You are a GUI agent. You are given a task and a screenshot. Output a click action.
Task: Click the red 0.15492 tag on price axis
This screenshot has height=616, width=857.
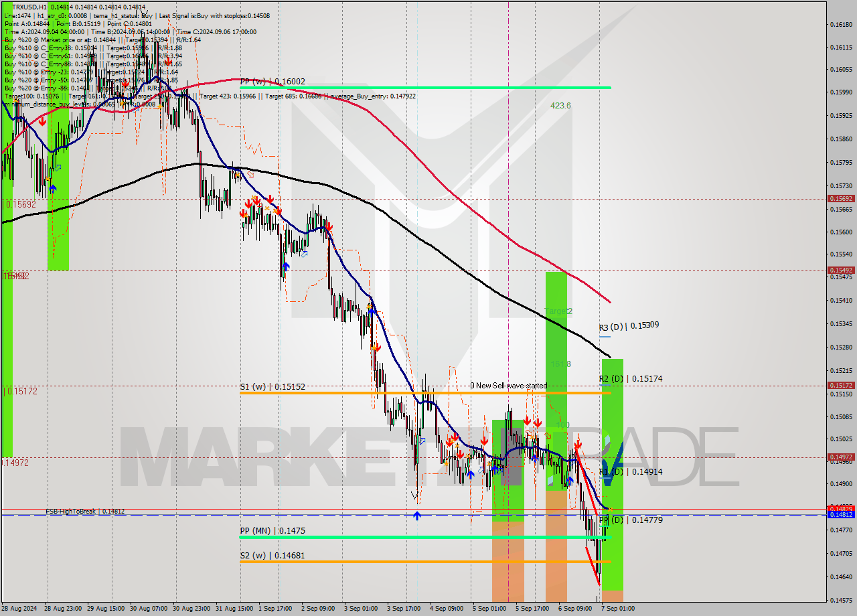[x=841, y=271]
